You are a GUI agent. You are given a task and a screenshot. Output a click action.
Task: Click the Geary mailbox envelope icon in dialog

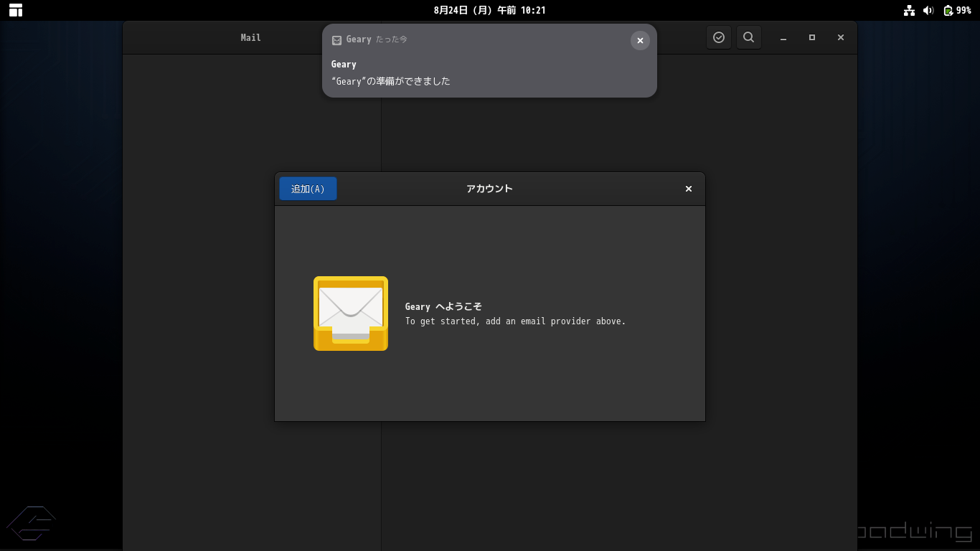point(351,314)
